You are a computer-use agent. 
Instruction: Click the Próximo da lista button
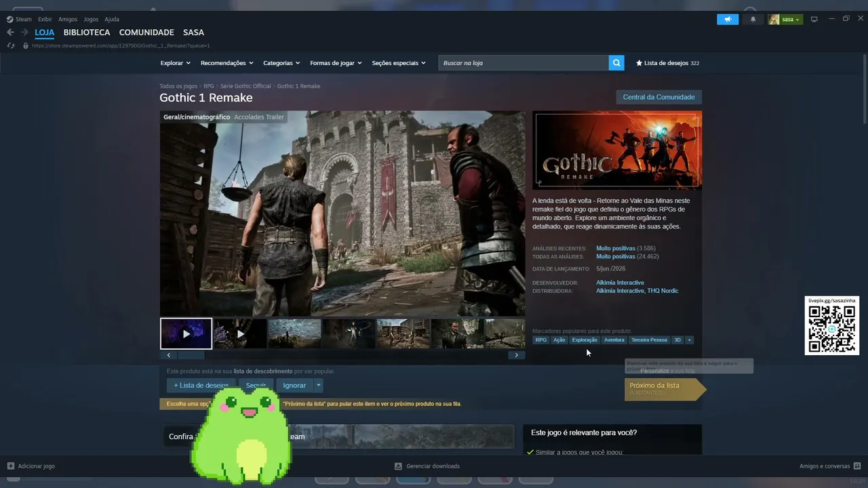(665, 389)
